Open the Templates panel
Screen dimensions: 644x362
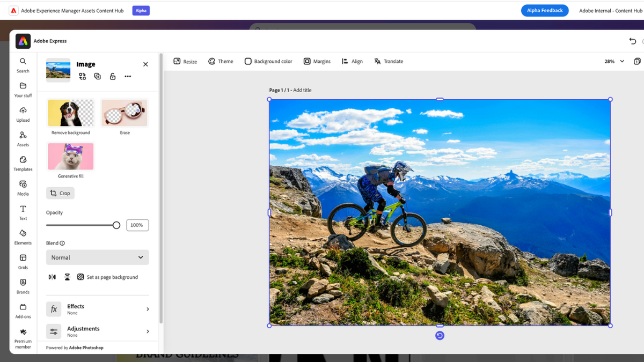[x=23, y=164]
